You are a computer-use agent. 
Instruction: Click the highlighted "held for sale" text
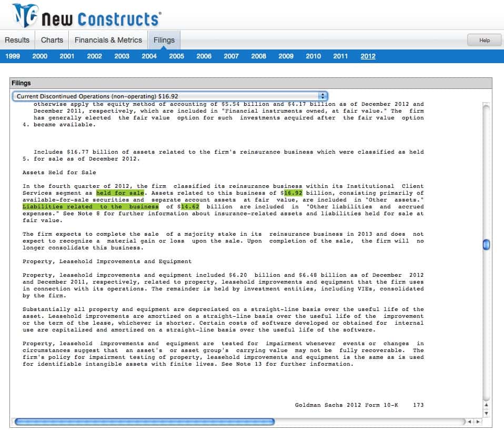tap(120, 193)
